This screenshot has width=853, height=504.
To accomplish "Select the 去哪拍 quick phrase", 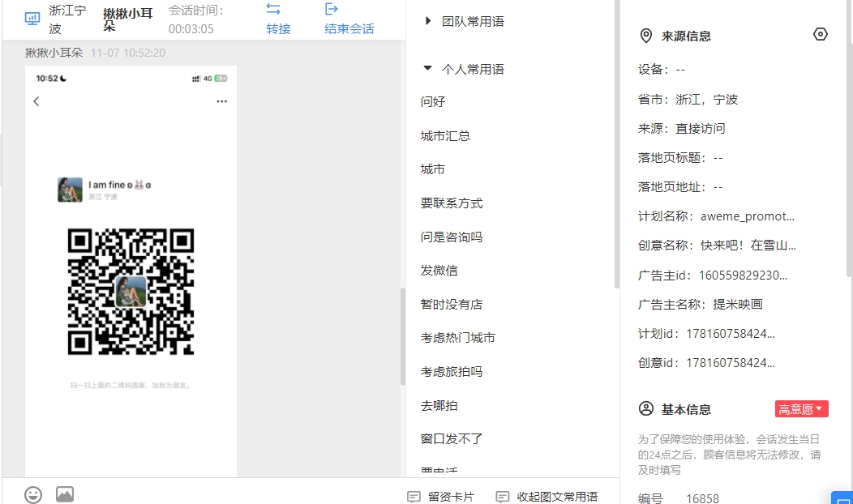I will (x=439, y=406).
